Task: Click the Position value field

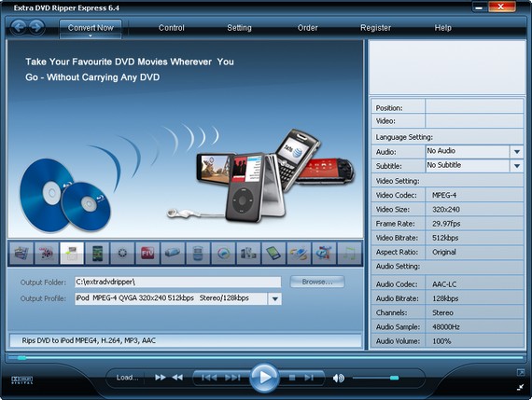Action: click(474, 107)
